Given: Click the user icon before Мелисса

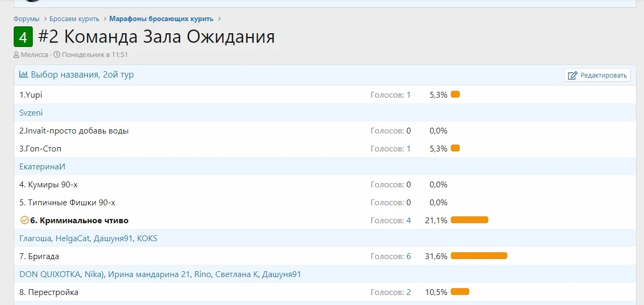Looking at the screenshot, I should pyautogui.click(x=16, y=55).
